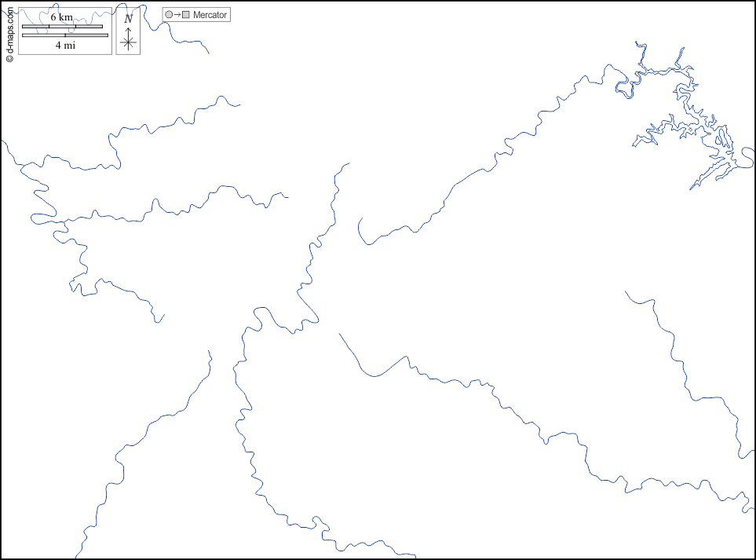Viewport: 756px width, 560px height.
Task: Click the Mercator projection label
Action: (x=210, y=15)
